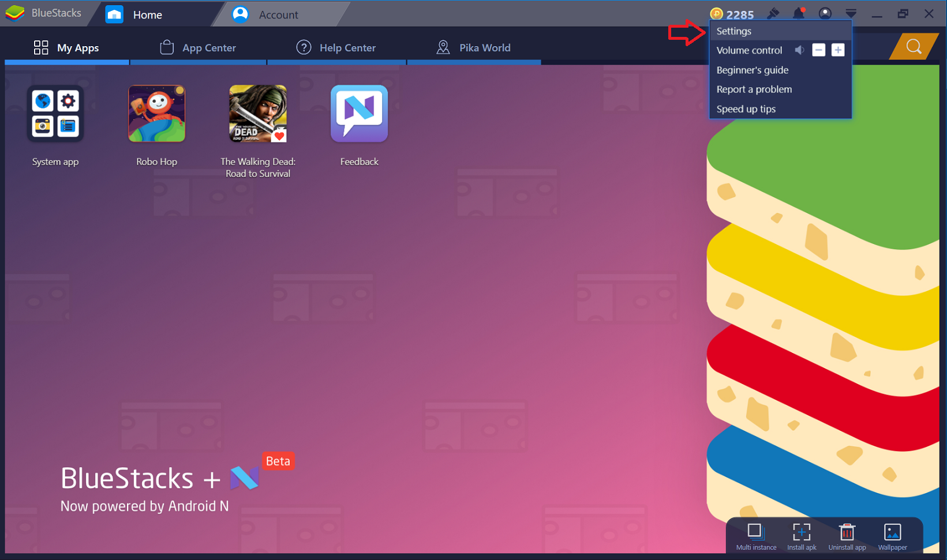Mute via the Volume control speaker icon

pos(799,50)
